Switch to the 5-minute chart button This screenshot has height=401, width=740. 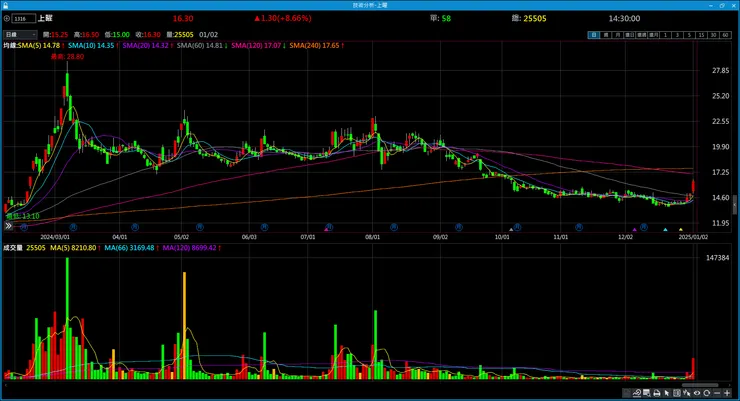pos(689,35)
